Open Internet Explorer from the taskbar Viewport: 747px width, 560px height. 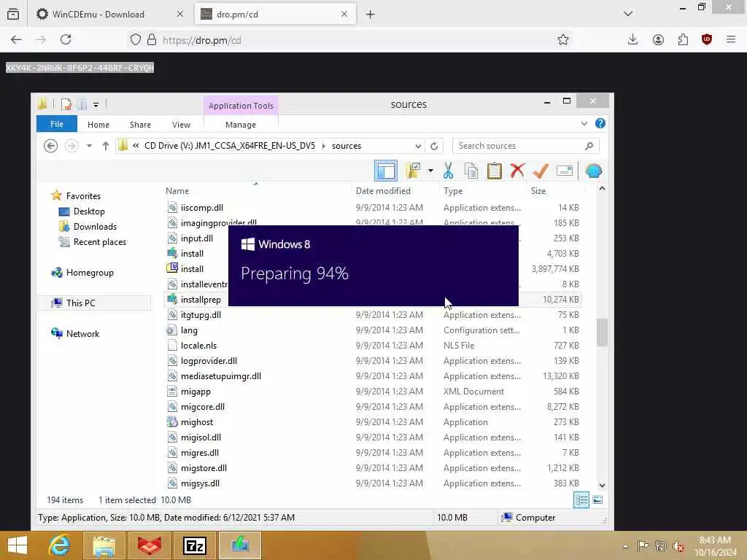pyautogui.click(x=59, y=545)
